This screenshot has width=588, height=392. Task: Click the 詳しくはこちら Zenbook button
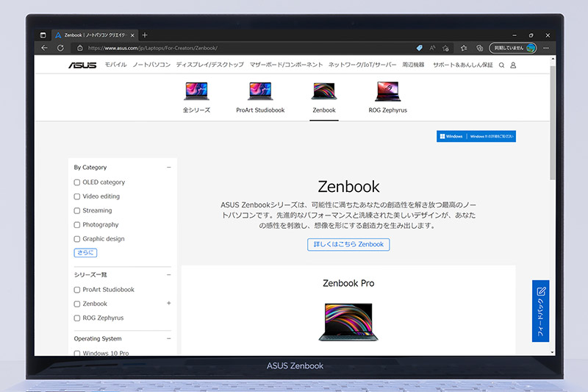[x=348, y=244]
